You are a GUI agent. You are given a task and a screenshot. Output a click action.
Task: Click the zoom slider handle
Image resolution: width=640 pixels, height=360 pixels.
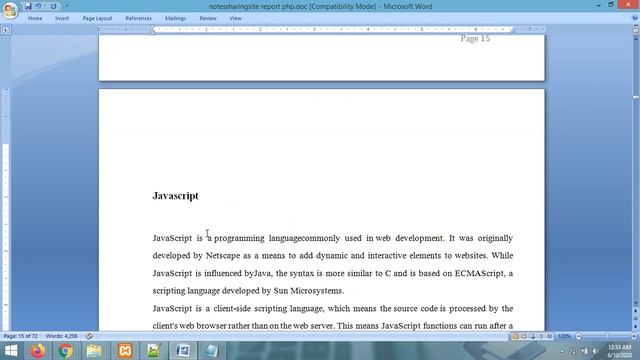607,336
